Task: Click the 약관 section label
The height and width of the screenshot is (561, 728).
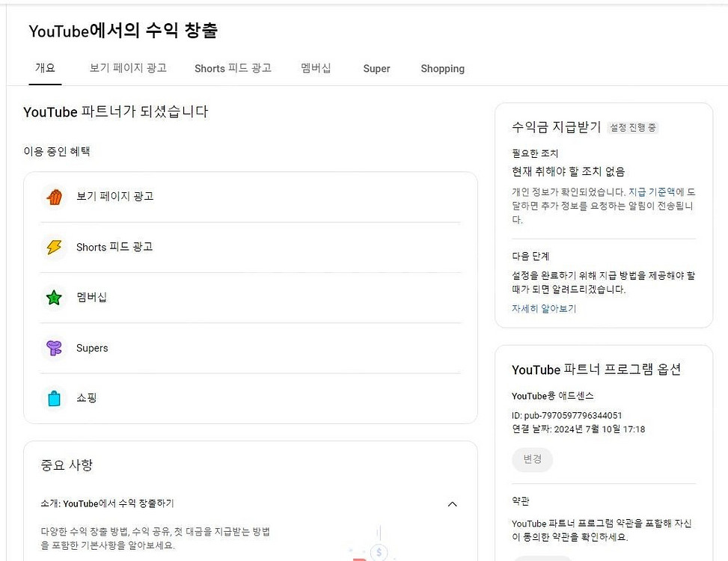Action: 521,501
